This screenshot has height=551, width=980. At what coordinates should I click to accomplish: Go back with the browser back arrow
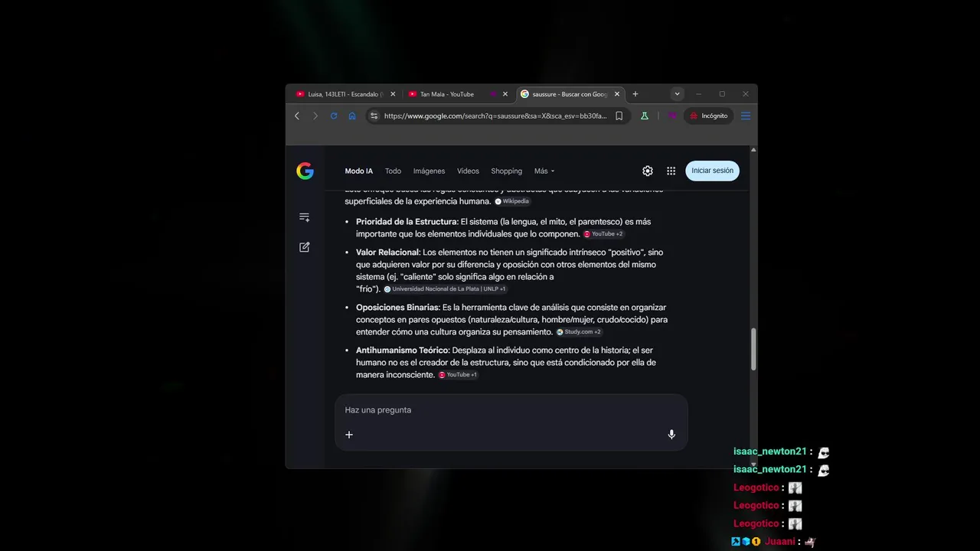[x=297, y=116]
